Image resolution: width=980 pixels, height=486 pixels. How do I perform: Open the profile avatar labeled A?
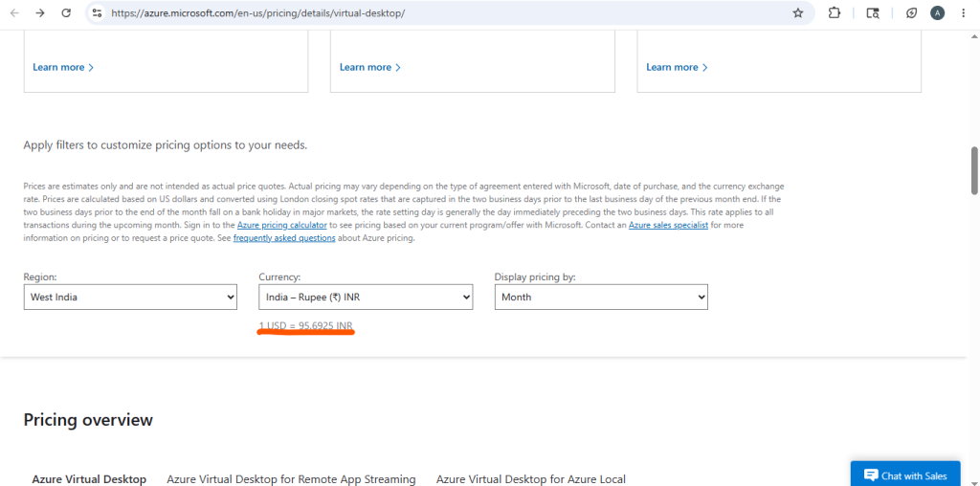[938, 13]
